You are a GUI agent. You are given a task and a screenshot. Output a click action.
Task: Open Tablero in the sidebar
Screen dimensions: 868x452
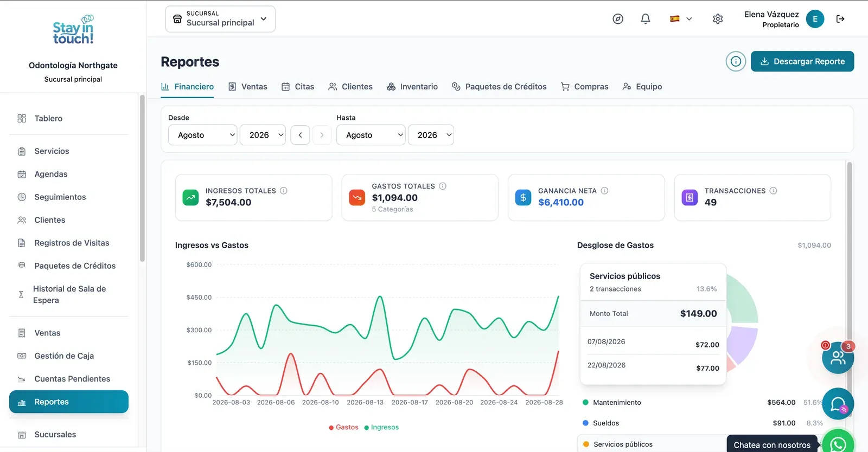tap(69, 118)
